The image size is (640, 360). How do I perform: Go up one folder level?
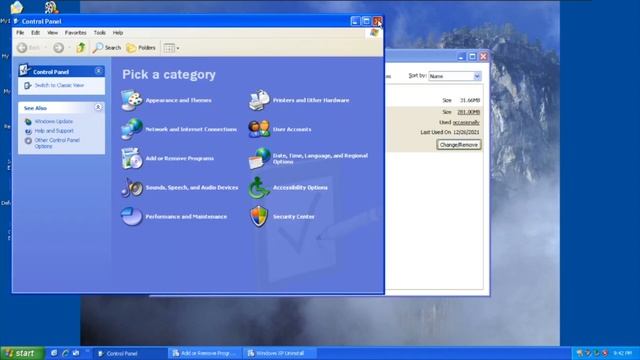click(x=81, y=48)
